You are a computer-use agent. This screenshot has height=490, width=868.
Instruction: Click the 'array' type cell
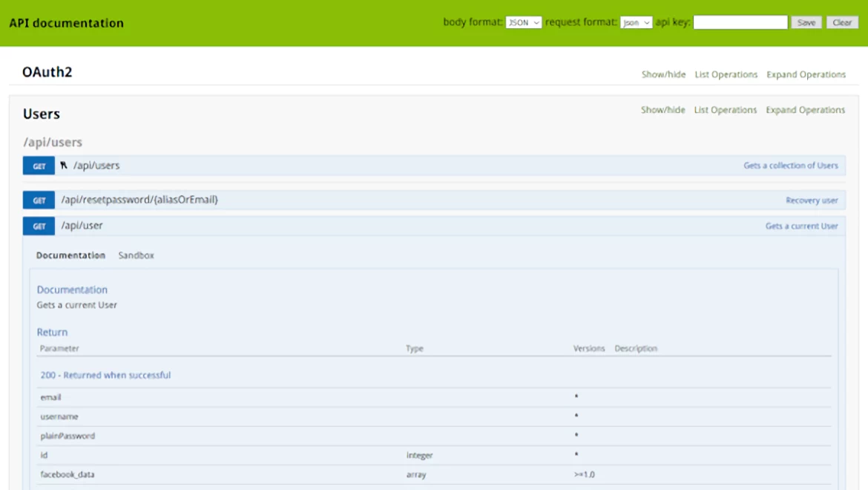416,474
